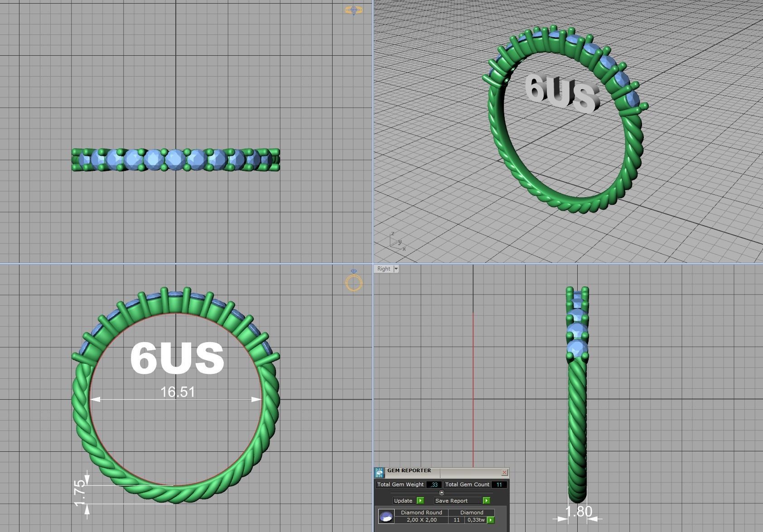This screenshot has height=532, width=763.
Task: Click the XYZ axis indicator in the perspective view
Action: [x=397, y=242]
